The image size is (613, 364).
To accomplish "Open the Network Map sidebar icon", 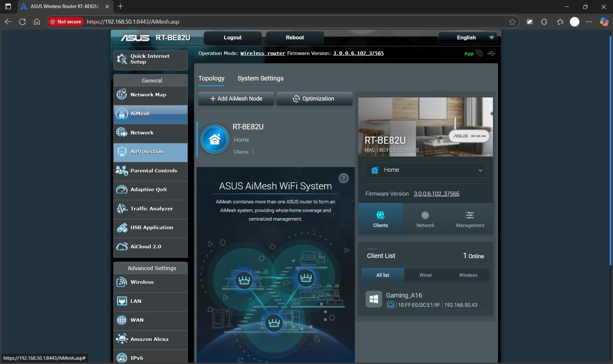I will (122, 94).
